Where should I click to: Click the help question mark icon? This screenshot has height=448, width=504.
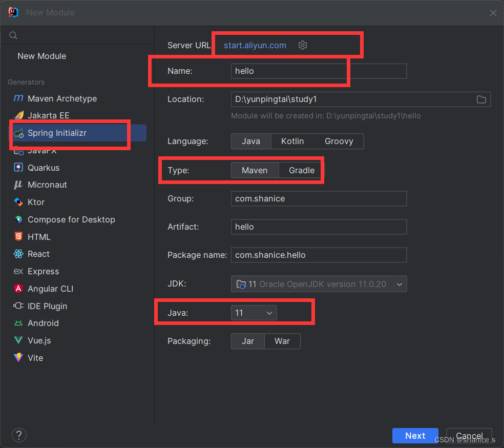coord(19,435)
